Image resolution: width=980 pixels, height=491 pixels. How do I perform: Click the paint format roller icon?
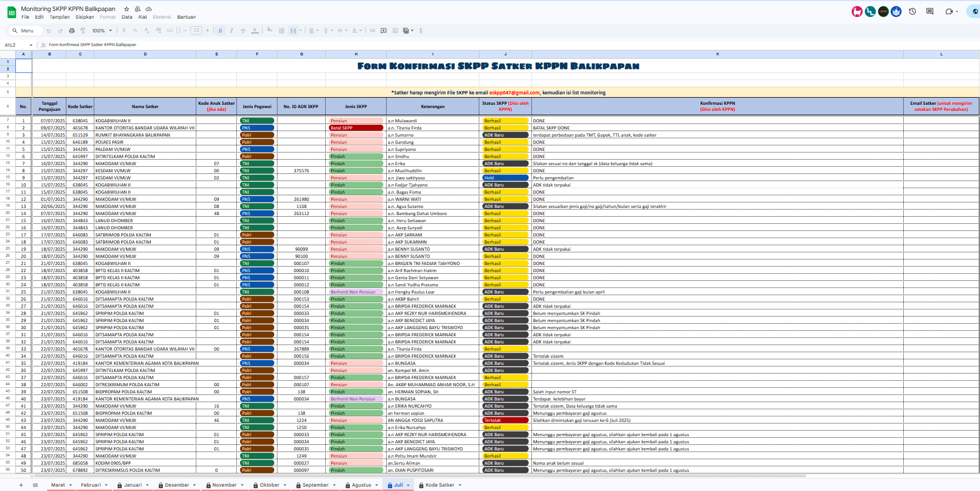point(83,31)
